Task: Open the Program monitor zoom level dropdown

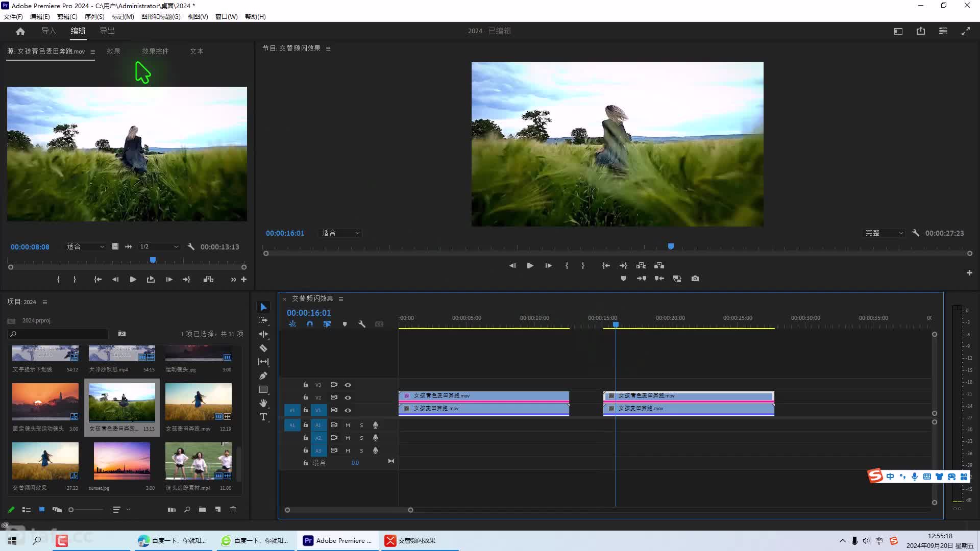Action: [340, 233]
